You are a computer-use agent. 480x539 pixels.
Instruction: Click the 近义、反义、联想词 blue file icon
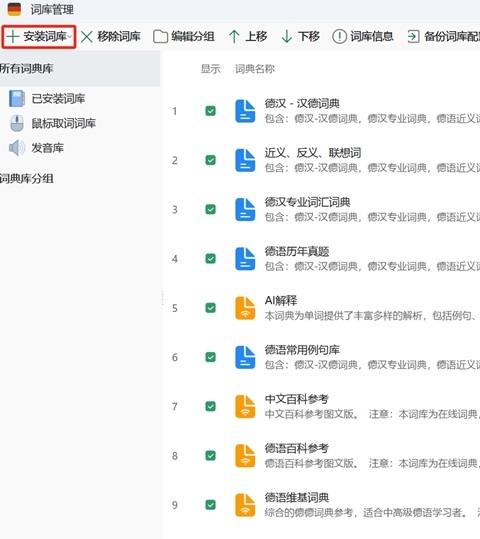coord(245,160)
